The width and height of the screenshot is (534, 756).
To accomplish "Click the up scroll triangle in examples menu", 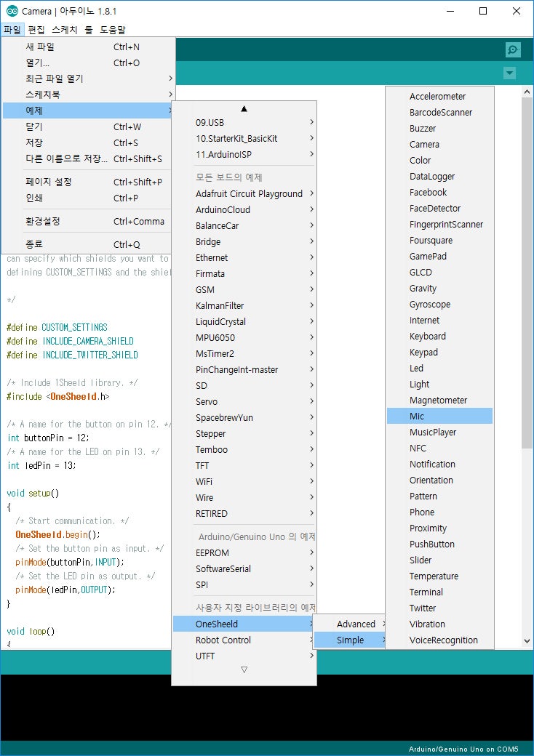I will pos(244,109).
